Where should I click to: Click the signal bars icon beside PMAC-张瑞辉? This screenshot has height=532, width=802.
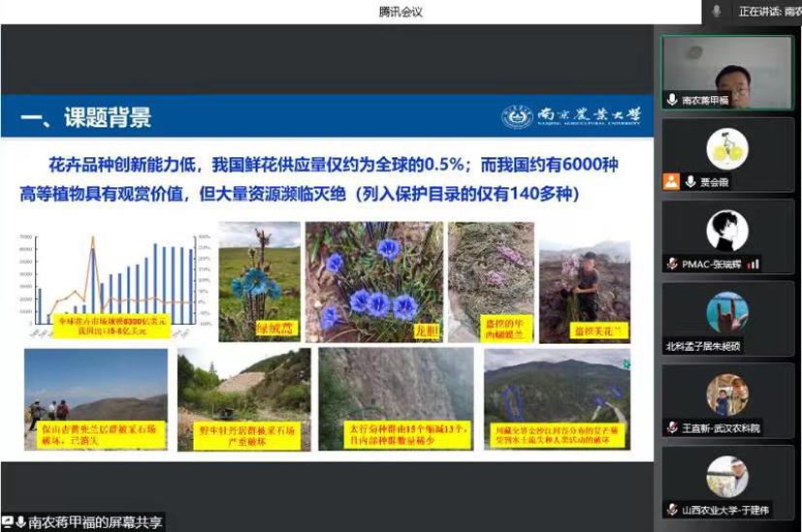click(754, 264)
